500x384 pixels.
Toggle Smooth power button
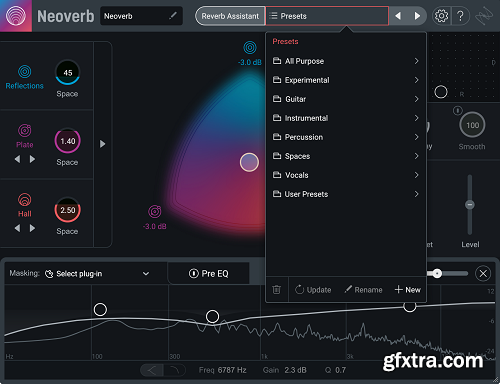pos(458,110)
